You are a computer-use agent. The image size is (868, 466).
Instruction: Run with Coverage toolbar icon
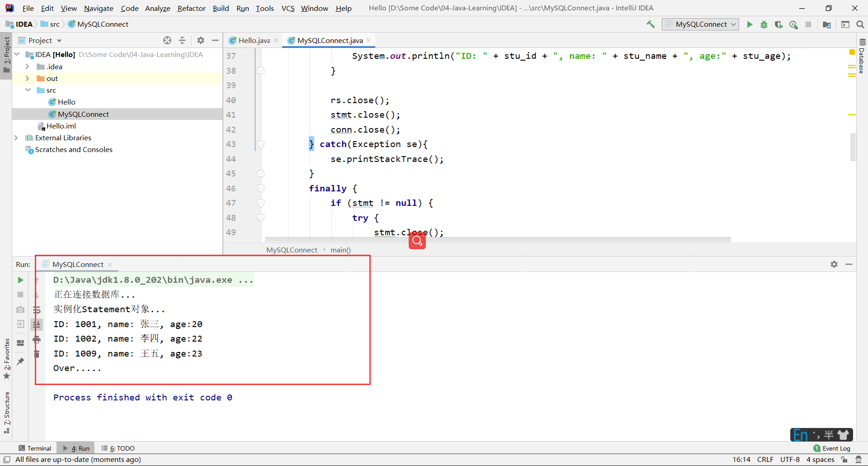point(778,24)
